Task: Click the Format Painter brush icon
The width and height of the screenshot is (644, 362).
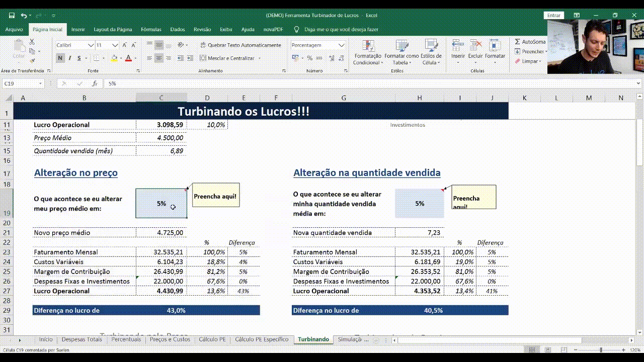Action: click(x=33, y=60)
